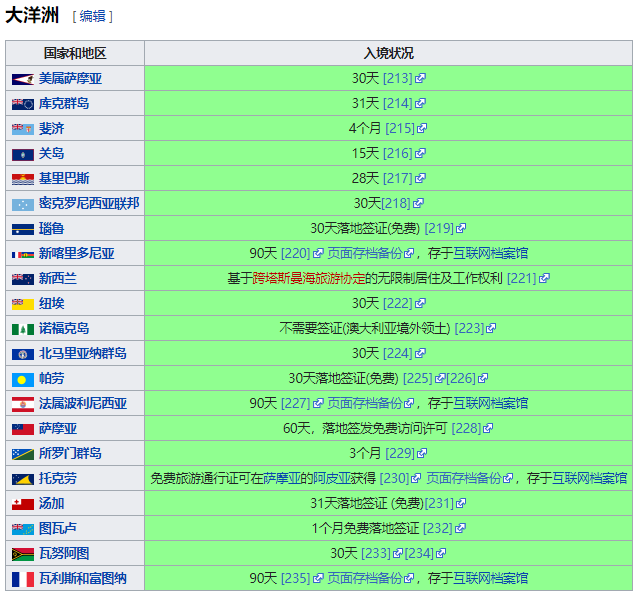Click the Kiribati flag icon
Screen dimensions: 639x598
[22, 179]
